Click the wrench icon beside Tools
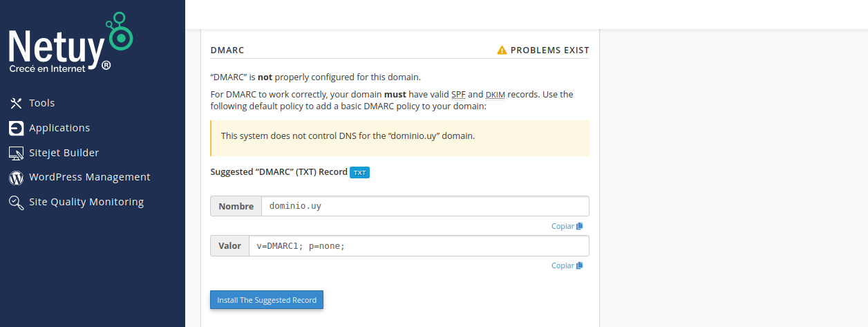The image size is (868, 327). pyautogui.click(x=16, y=103)
